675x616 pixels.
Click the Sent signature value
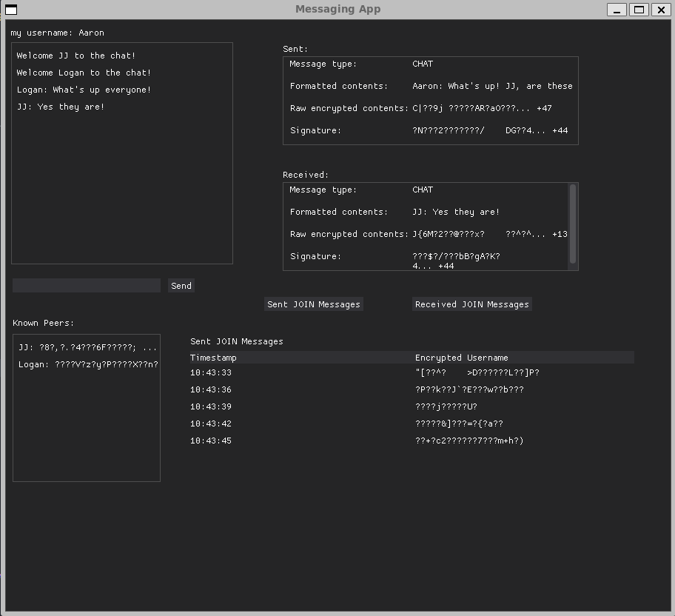click(x=490, y=130)
